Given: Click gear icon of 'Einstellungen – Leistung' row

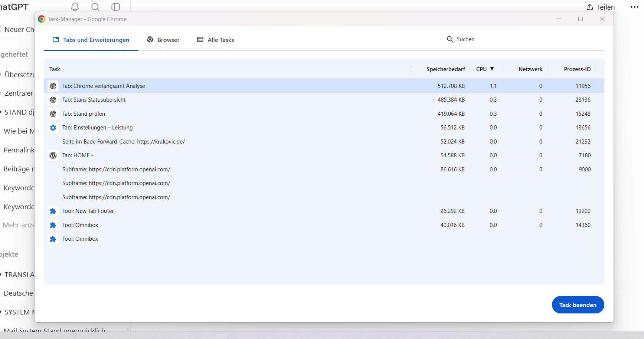Looking at the screenshot, I should coord(53,128).
